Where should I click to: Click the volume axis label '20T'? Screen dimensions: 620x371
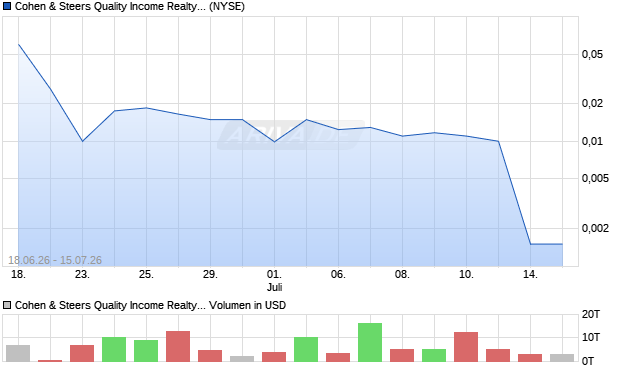pos(591,314)
